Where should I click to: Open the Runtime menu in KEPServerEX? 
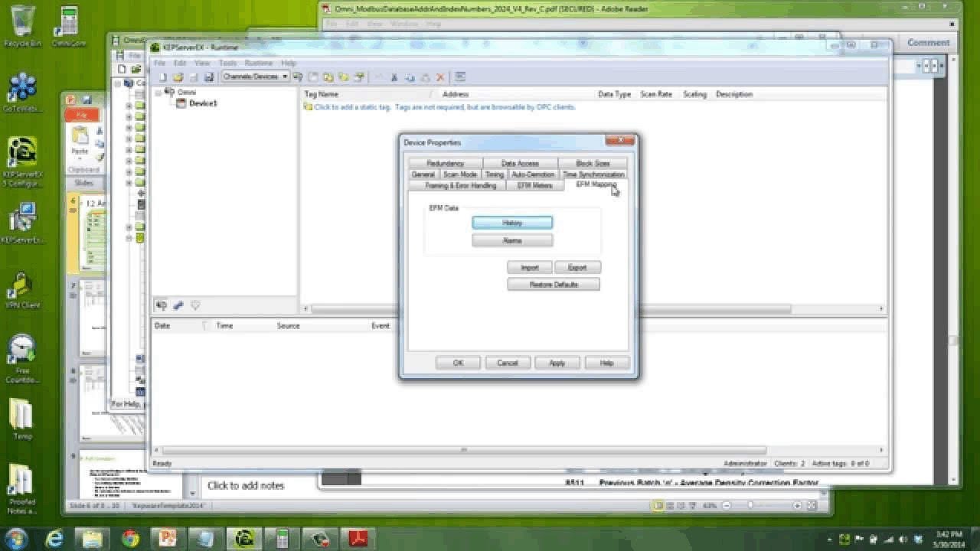pyautogui.click(x=259, y=63)
